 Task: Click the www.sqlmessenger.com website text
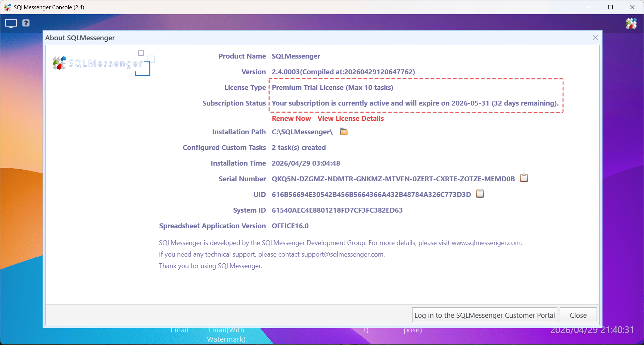[x=486, y=243]
